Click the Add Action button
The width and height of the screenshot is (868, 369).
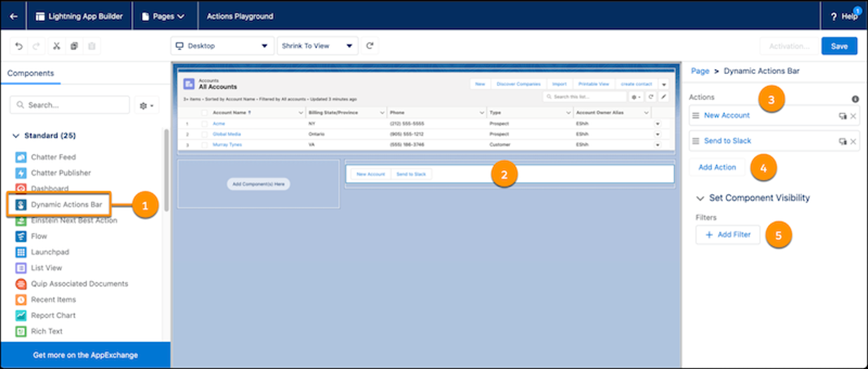pyautogui.click(x=717, y=167)
